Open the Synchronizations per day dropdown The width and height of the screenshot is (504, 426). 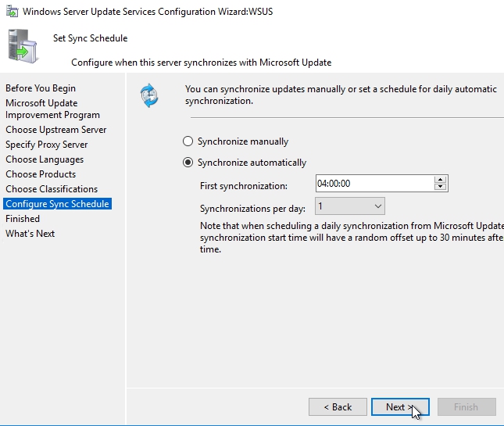coord(350,206)
